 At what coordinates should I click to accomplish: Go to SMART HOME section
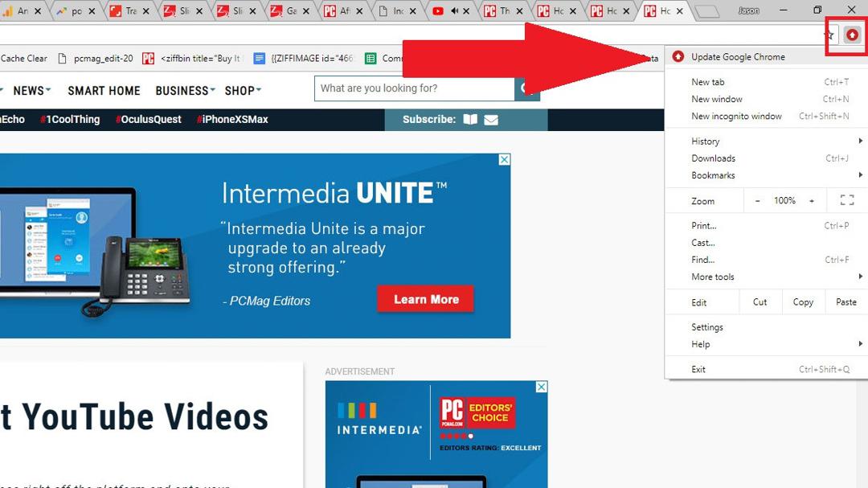tap(104, 90)
